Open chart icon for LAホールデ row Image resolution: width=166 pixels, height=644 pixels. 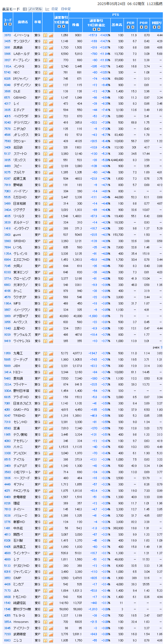pyautogui.click(x=51, y=54)
